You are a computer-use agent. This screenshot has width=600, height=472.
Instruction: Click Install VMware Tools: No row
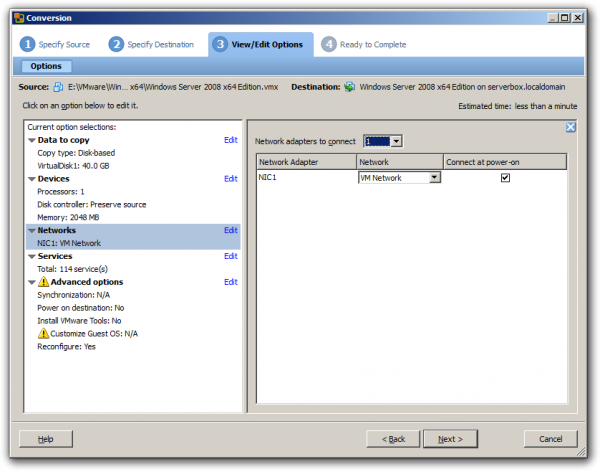click(x=79, y=321)
